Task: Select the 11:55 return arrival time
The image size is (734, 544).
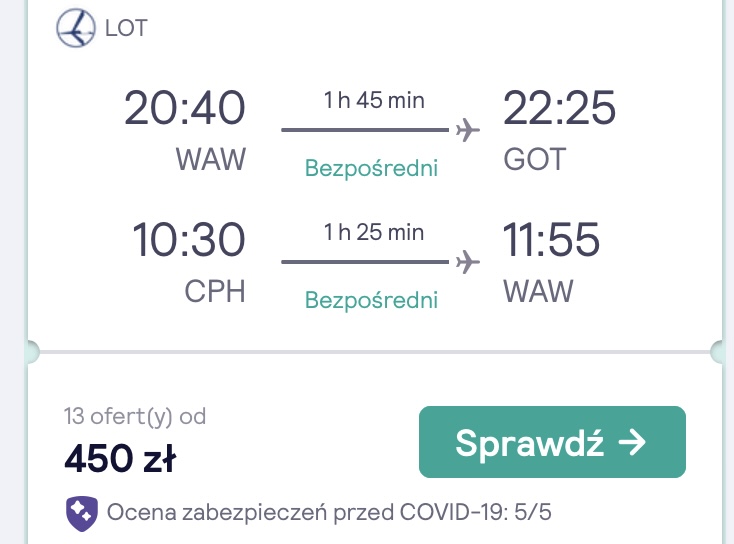Action: (551, 240)
